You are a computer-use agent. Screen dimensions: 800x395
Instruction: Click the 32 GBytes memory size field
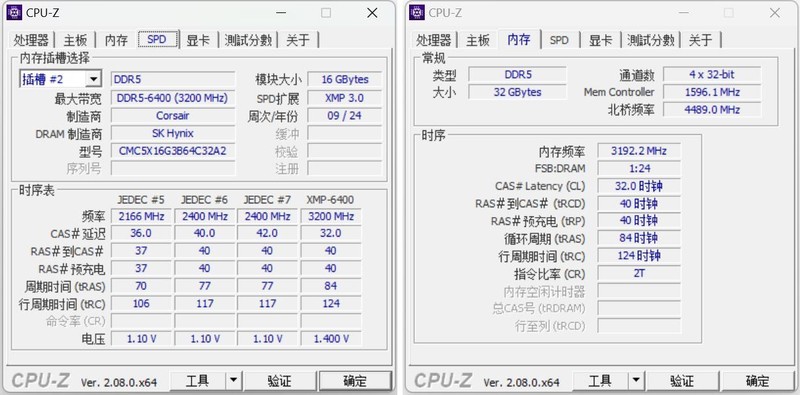[x=517, y=92]
